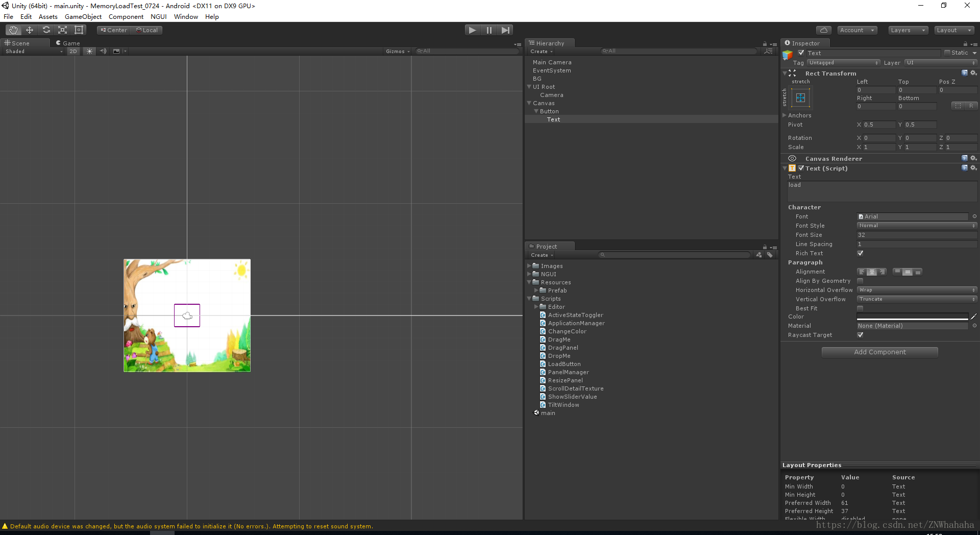
Task: Open the Horizontal Overflow dropdown
Action: pyautogui.click(x=917, y=290)
